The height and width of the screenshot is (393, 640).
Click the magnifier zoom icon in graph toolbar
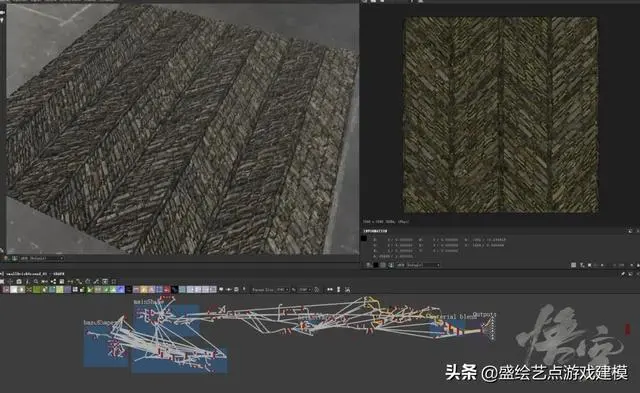(36, 281)
